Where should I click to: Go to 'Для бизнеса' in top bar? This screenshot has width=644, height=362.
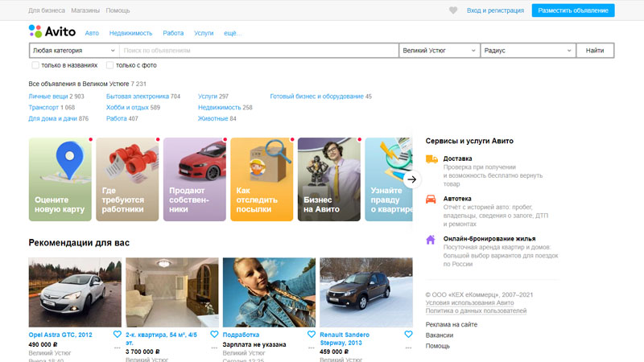[x=47, y=10]
